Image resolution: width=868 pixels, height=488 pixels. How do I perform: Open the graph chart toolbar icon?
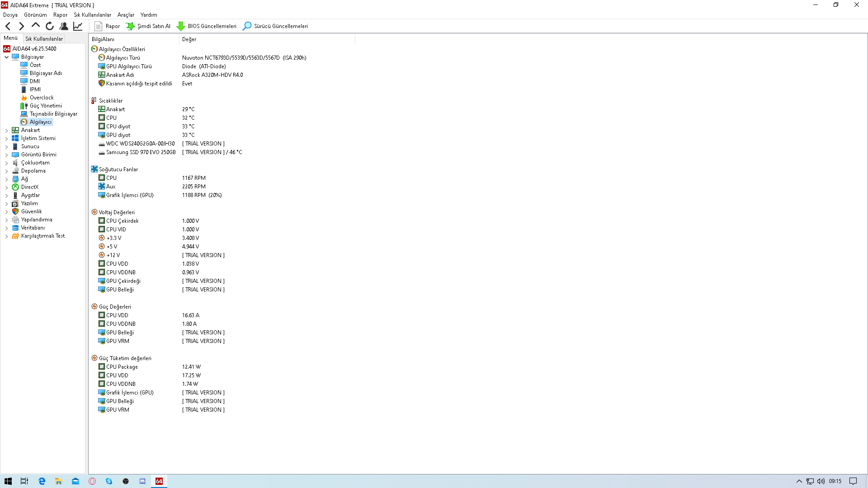pyautogui.click(x=78, y=26)
